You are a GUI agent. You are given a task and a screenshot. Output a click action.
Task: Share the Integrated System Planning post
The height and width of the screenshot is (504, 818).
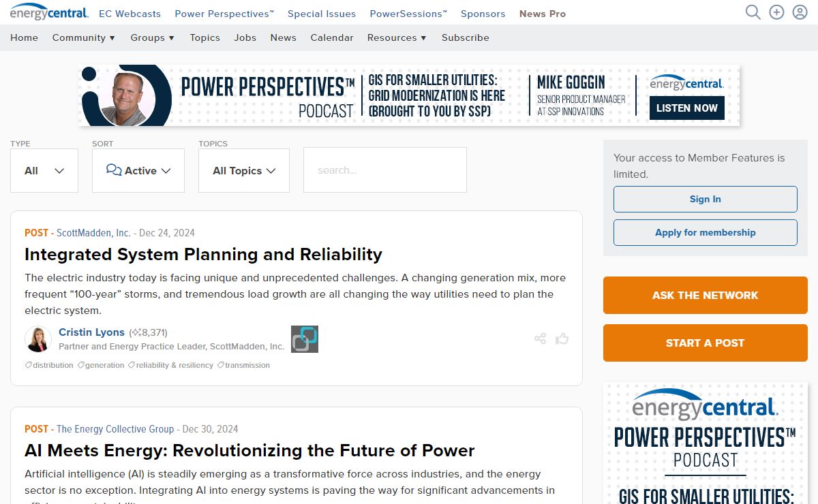(x=541, y=338)
